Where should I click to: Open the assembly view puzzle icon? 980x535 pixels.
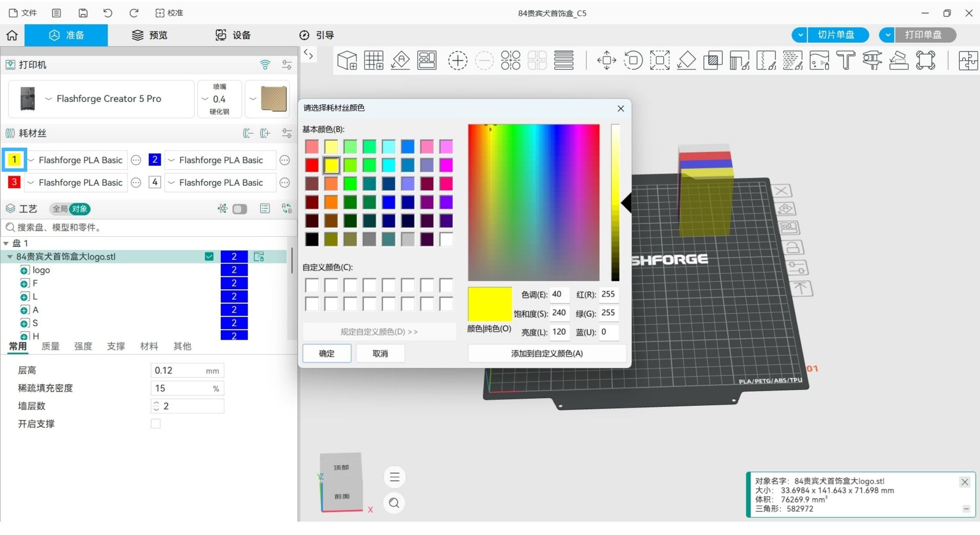point(968,60)
